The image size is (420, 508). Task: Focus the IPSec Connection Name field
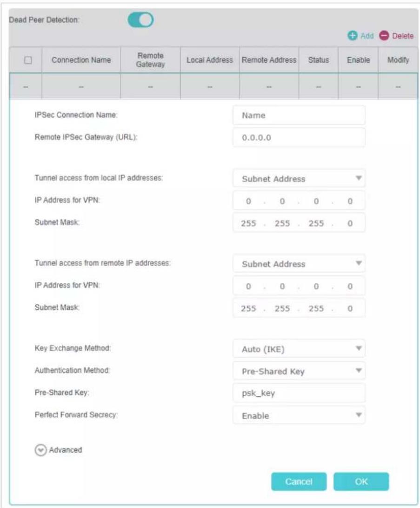coord(299,115)
